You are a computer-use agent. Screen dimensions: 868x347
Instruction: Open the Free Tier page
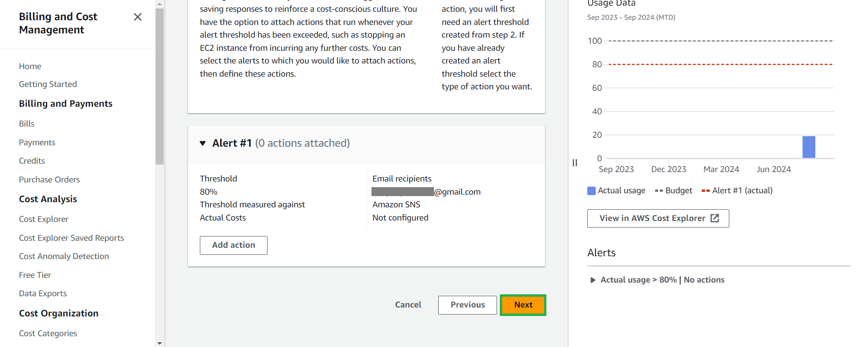click(x=35, y=275)
